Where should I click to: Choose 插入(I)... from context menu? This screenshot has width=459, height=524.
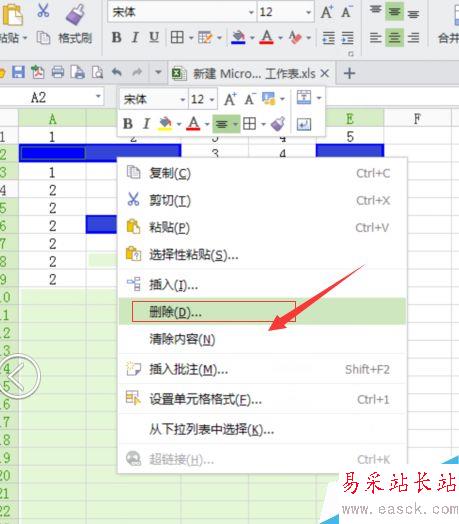(x=263, y=285)
